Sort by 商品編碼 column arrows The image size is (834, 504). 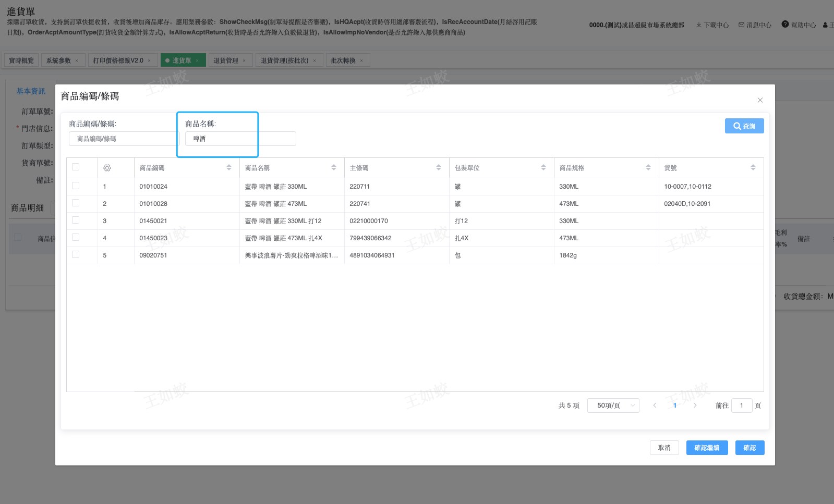228,168
